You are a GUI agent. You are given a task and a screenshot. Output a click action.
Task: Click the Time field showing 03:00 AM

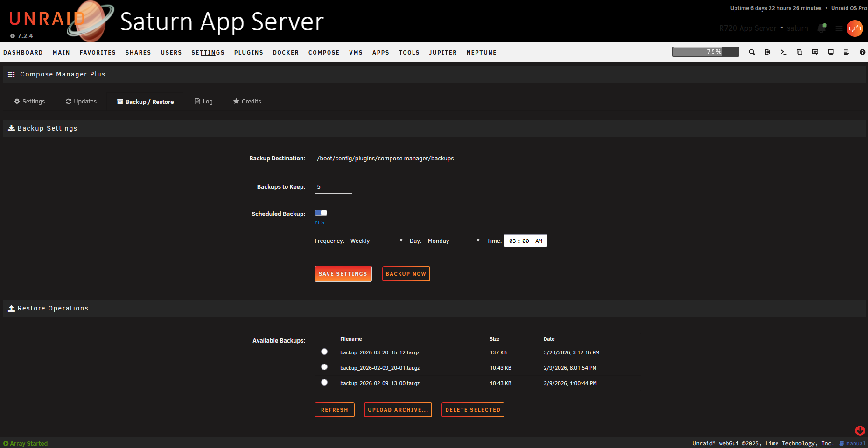(x=525, y=241)
